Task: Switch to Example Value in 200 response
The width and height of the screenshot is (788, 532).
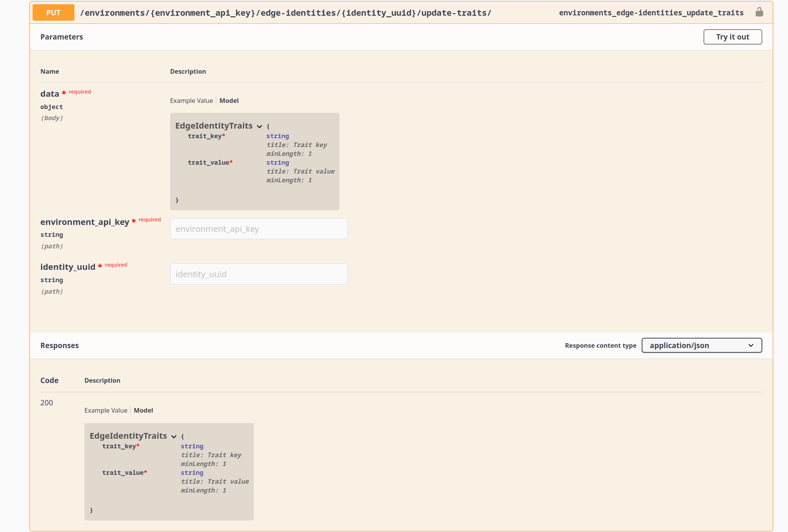Action: point(106,410)
